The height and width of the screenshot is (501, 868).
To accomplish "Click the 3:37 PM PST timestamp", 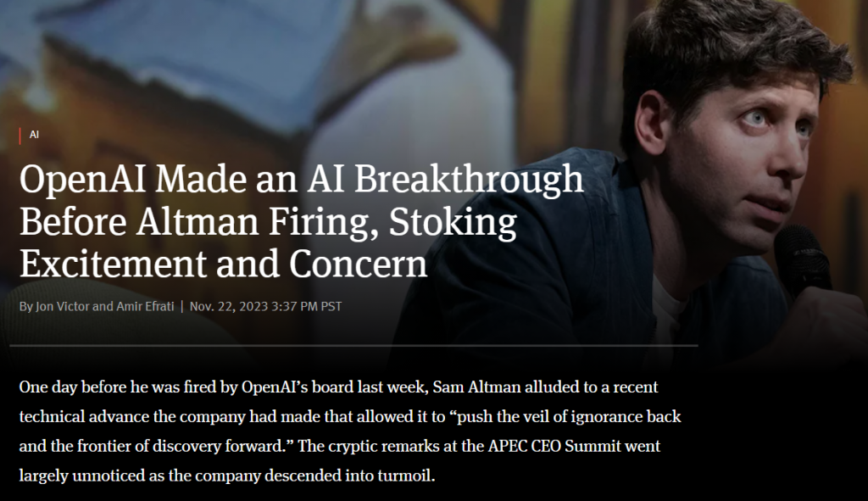I will tap(307, 306).
